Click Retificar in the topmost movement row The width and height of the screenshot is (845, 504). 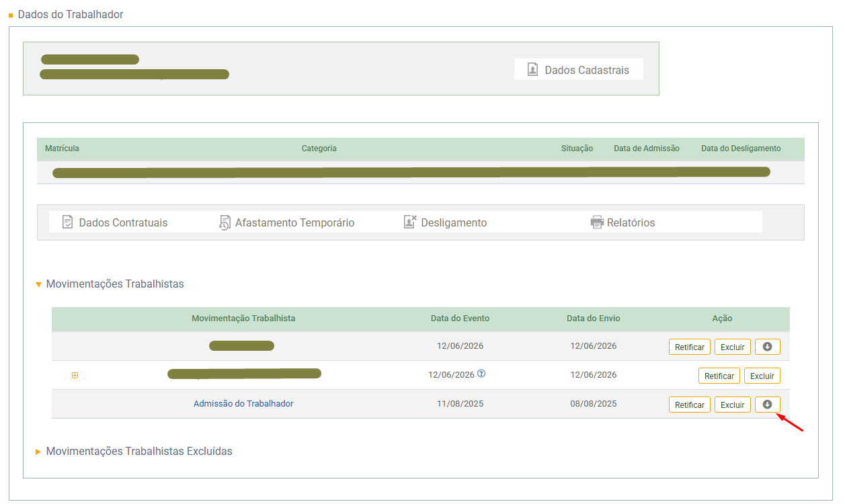(x=690, y=347)
